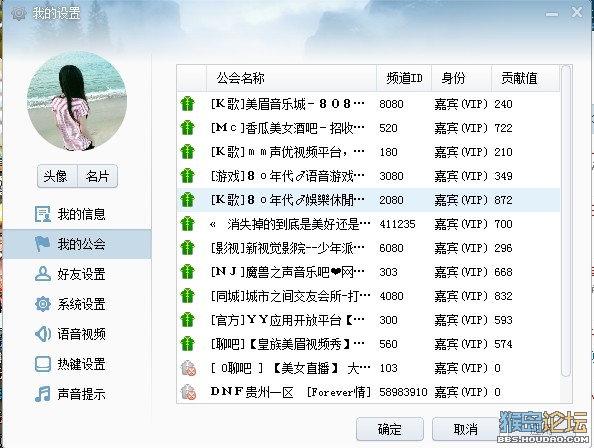Screen dimensions: 594x448
Task: Click 嘉宾(VIP) in the channel 520 row
Action: 461,128
